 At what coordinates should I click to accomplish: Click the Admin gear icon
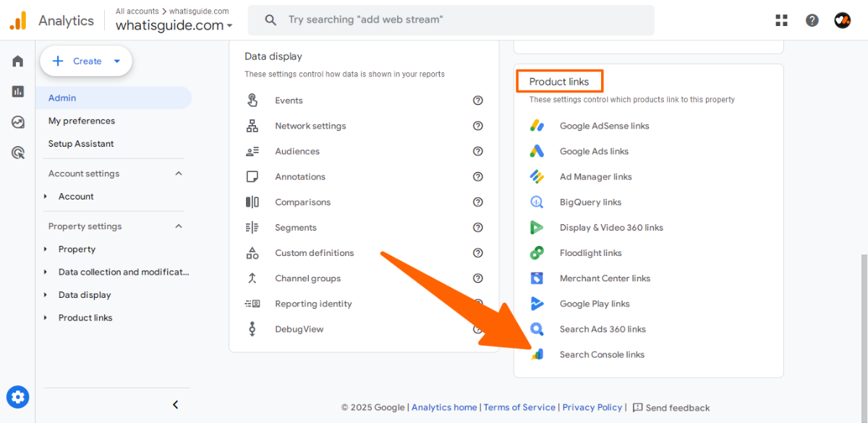pyautogui.click(x=17, y=397)
